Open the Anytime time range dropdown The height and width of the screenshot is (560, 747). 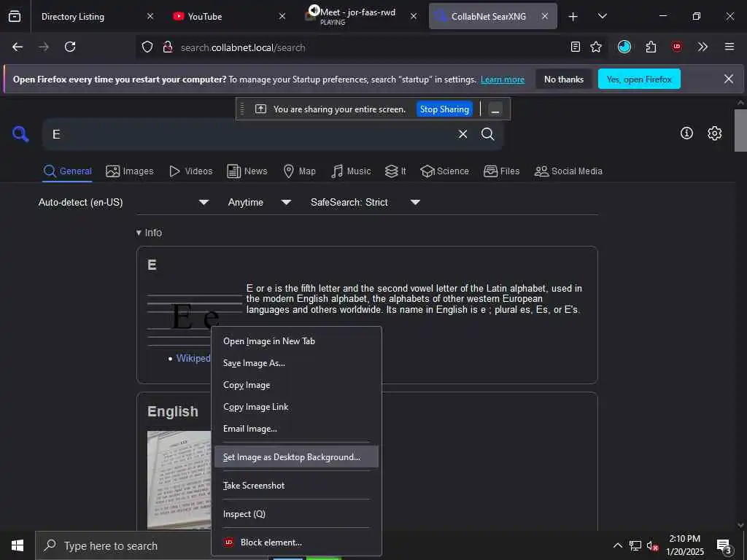point(260,203)
